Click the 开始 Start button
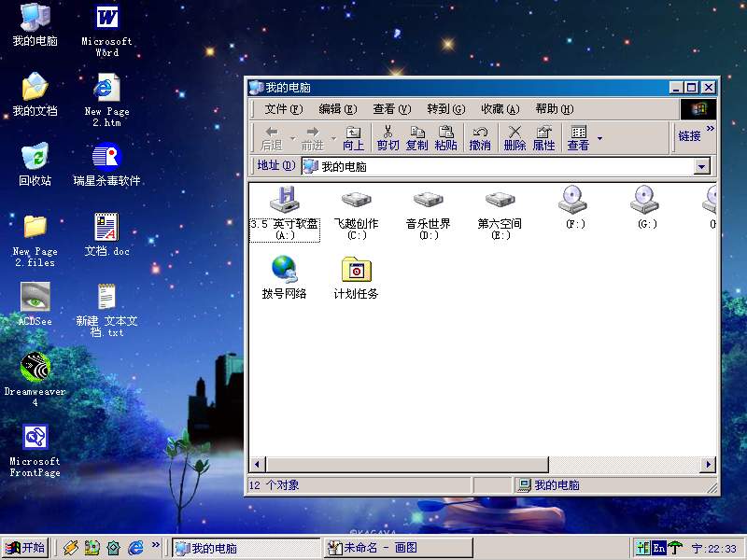This screenshot has width=747, height=560. tap(25, 548)
